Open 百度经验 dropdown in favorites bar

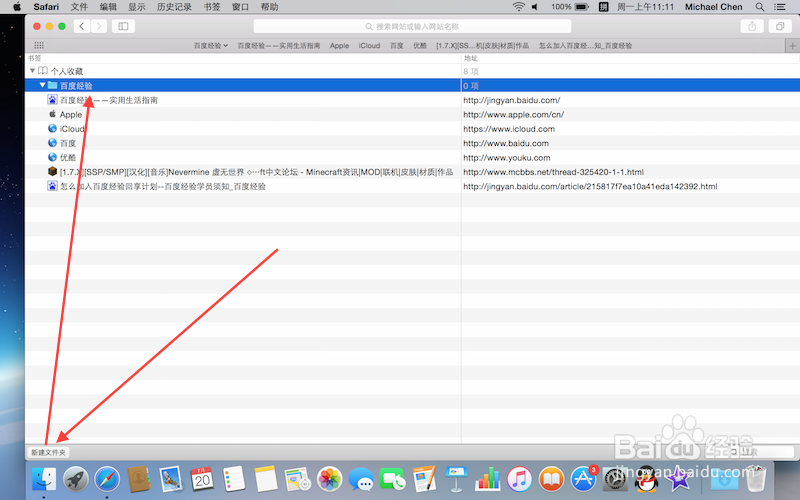click(211, 45)
